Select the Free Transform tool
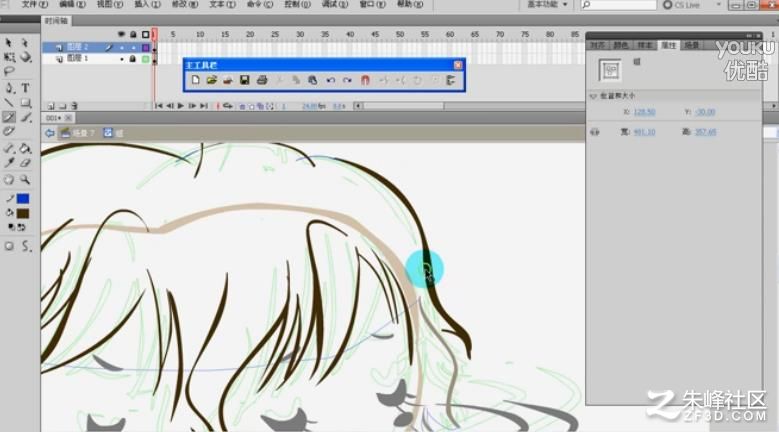Image resolution: width=779 pixels, height=432 pixels. point(9,57)
